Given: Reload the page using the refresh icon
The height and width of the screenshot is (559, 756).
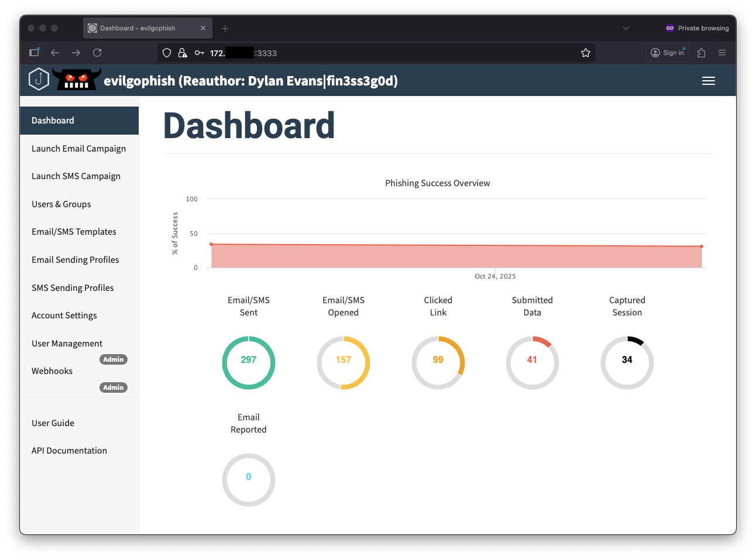Looking at the screenshot, I should (x=97, y=53).
